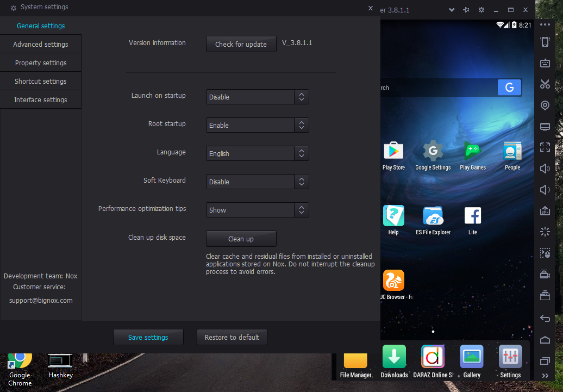The width and height of the screenshot is (563, 392).
Task: Open Google Settings app icon
Action: [433, 151]
